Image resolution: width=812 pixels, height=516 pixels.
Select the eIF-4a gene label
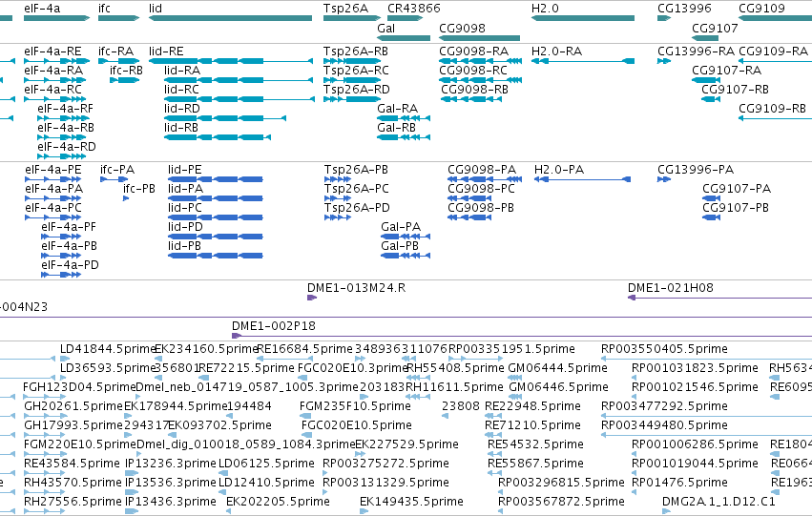tap(42, 9)
